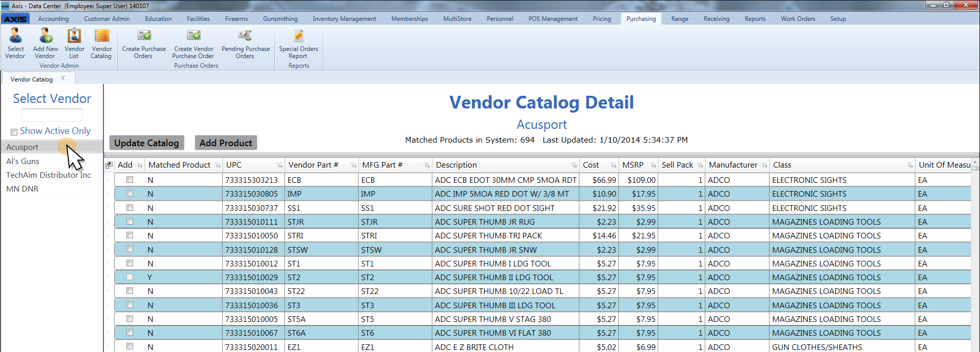
Task: Close the Vendor Catalog tab with X
Action: coord(63,78)
